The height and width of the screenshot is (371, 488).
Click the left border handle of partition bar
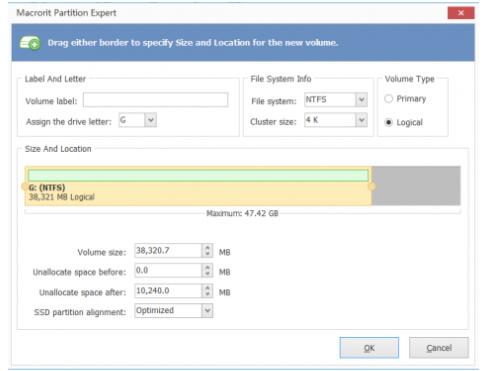[24, 186]
